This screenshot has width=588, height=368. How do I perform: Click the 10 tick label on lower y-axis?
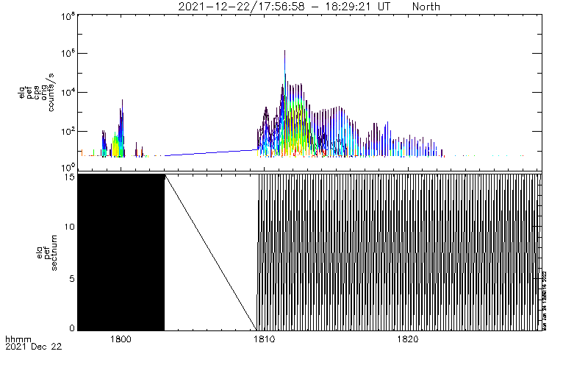pos(69,227)
